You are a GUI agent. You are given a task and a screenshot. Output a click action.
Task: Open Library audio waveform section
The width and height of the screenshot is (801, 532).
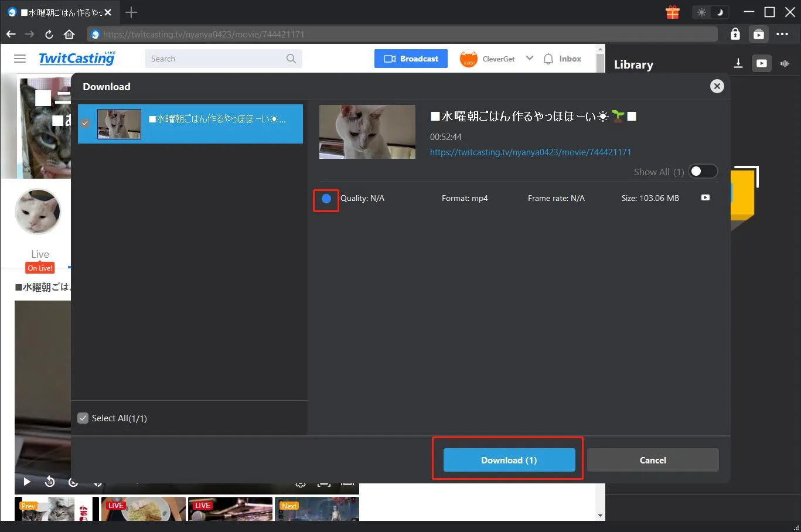[785, 63]
